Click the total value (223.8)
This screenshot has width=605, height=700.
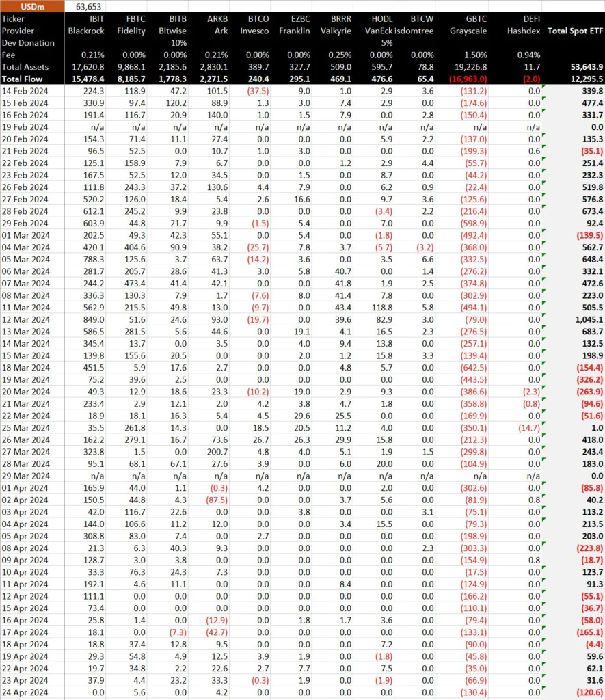[x=589, y=548]
